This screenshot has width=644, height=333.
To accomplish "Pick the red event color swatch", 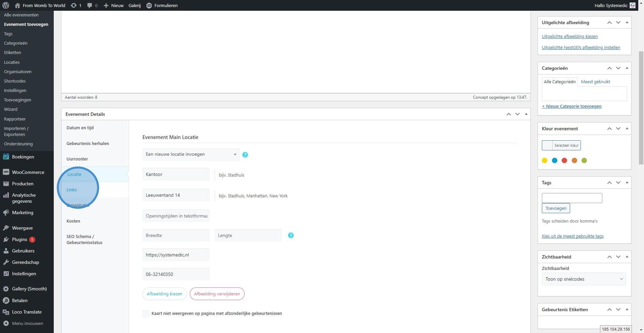I will click(x=564, y=160).
